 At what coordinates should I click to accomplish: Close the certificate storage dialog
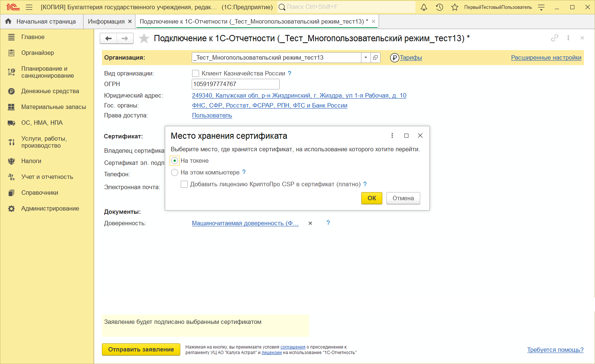pyautogui.click(x=420, y=135)
